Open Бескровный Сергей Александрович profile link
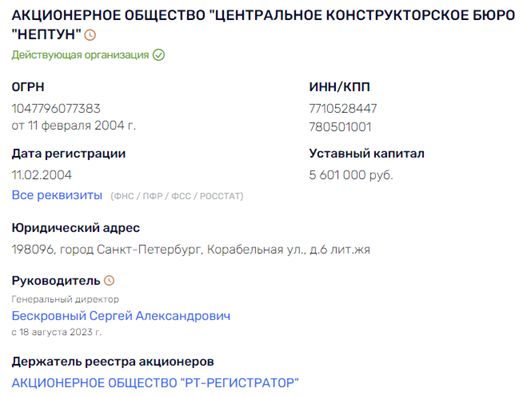The image size is (531, 396). coord(121,316)
